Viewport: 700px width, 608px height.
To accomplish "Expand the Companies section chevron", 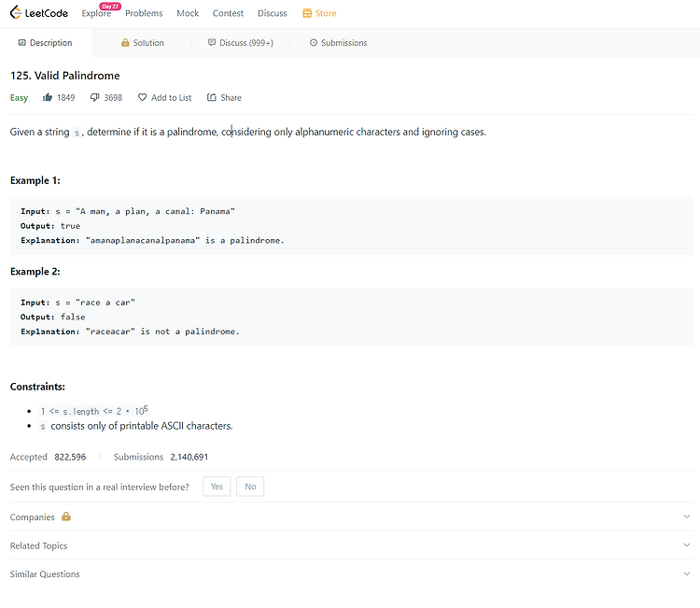I will tap(687, 516).
